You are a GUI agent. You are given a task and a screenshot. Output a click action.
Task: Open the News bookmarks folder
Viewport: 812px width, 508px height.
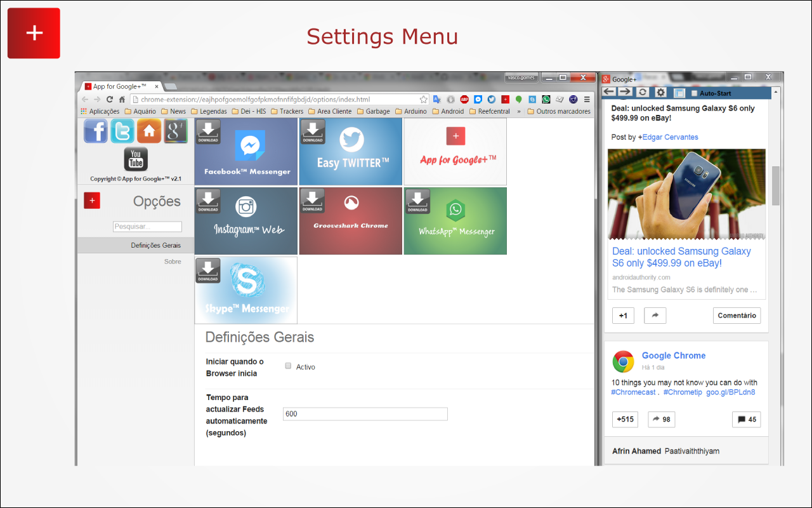[x=174, y=111]
